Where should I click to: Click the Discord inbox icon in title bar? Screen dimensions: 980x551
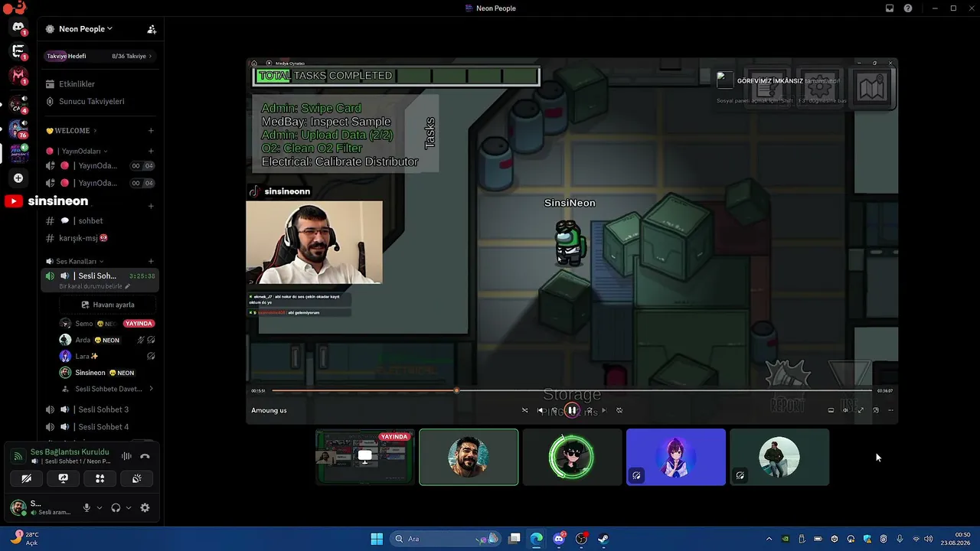pos(890,8)
